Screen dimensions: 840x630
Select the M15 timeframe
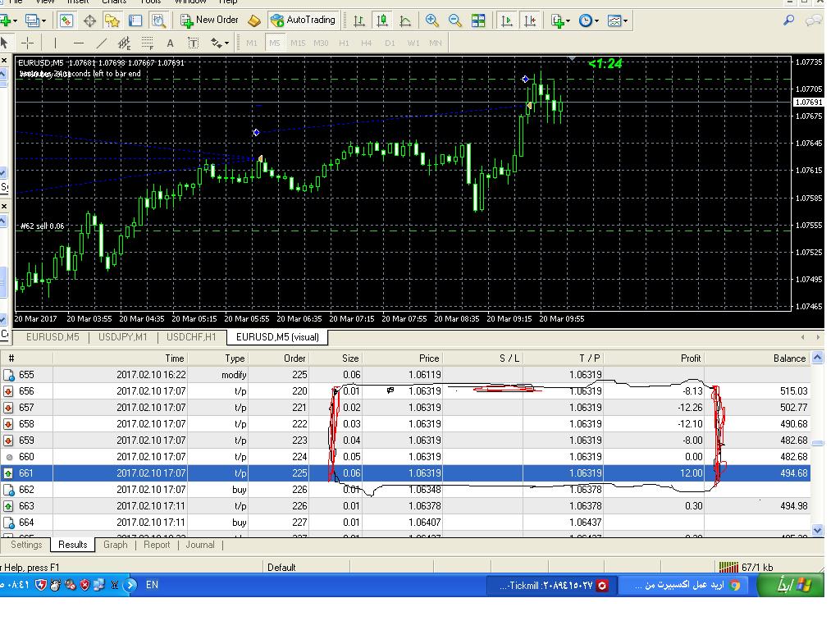click(298, 43)
